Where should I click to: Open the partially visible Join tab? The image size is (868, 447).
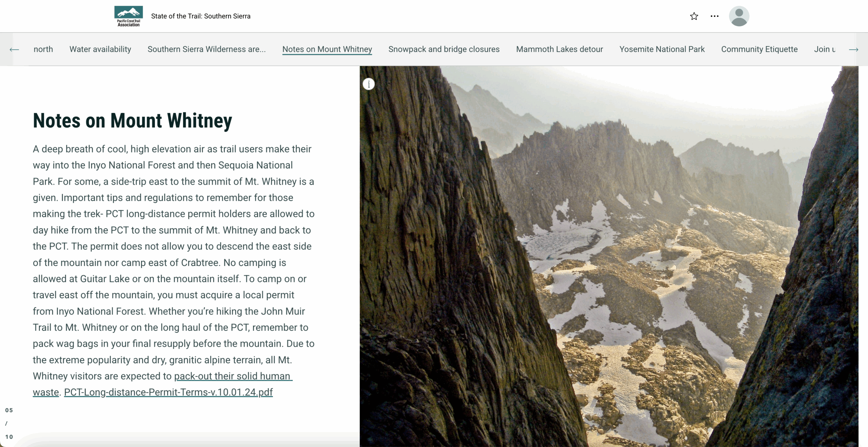point(825,49)
